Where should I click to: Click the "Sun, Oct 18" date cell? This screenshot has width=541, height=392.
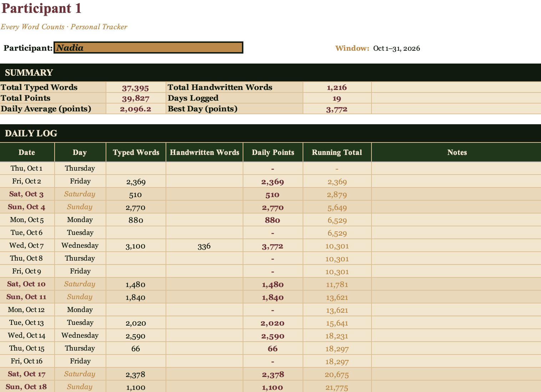[x=27, y=387]
